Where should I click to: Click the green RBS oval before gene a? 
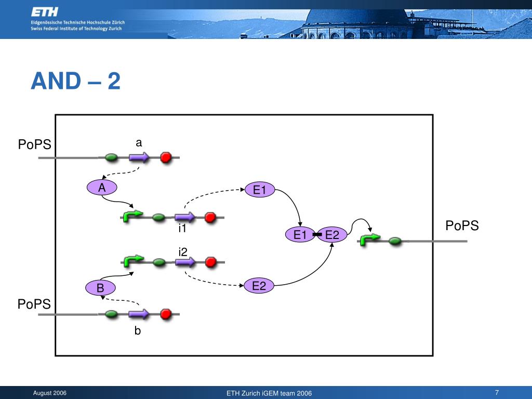click(x=112, y=157)
